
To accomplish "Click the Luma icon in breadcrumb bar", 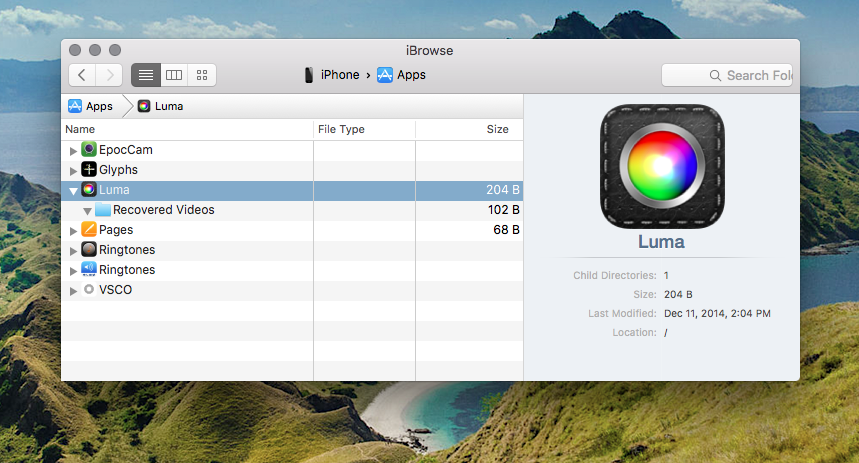I will pos(144,106).
